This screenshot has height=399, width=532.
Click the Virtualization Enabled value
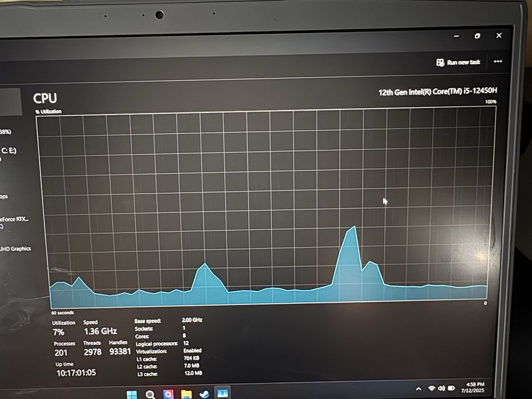(x=192, y=351)
